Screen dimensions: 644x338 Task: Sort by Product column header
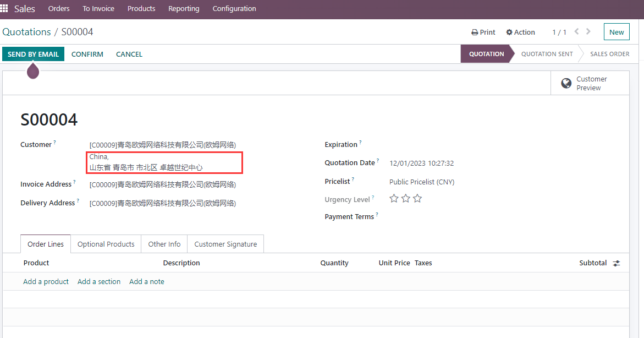pos(36,263)
